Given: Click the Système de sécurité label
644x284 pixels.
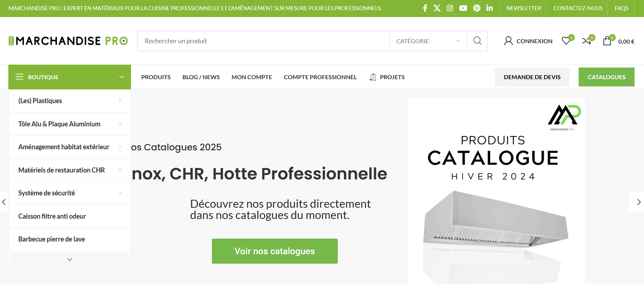Looking at the screenshot, I should click(x=46, y=193).
